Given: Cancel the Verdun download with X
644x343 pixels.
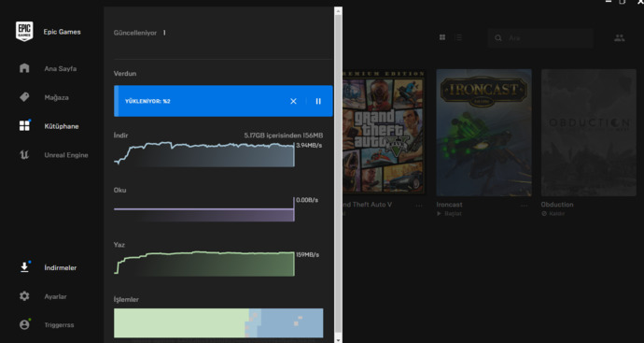Looking at the screenshot, I should click(293, 101).
